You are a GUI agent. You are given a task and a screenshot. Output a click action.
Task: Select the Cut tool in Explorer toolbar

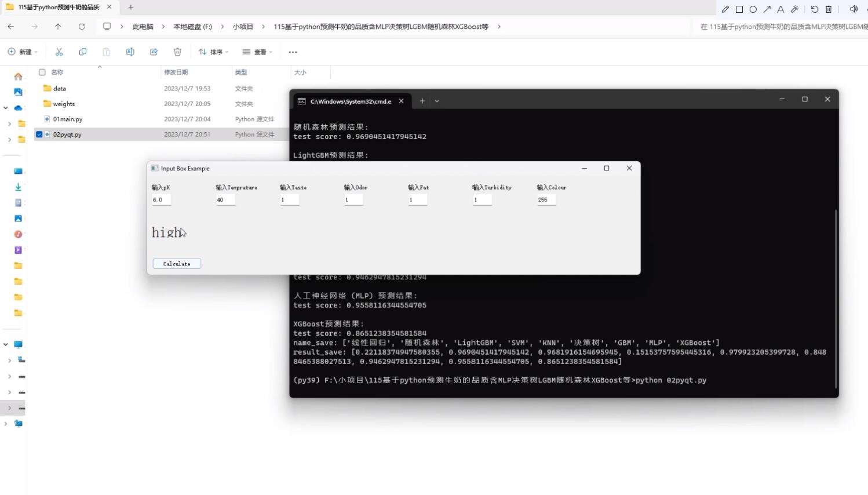pyautogui.click(x=59, y=52)
